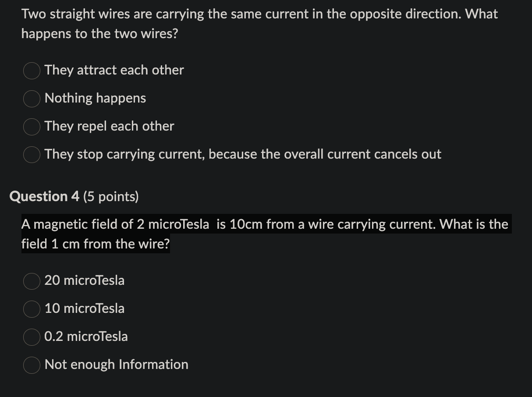Image resolution: width=532 pixels, height=397 pixels.
Task: Click the 'Question 4' heading
Action: coord(44,197)
